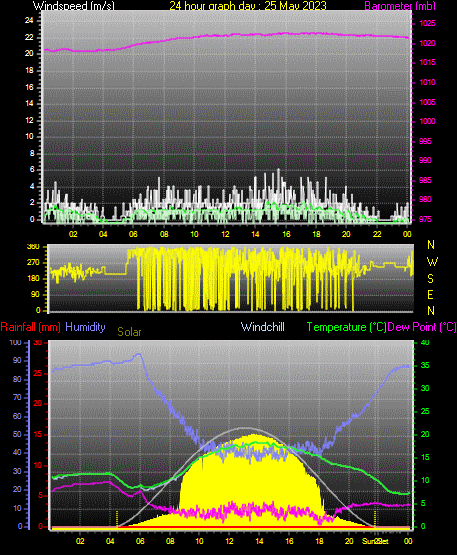This screenshot has height=555, width=457.
Task: Select the Dew Point (°C) legend label
Action: tap(422, 327)
